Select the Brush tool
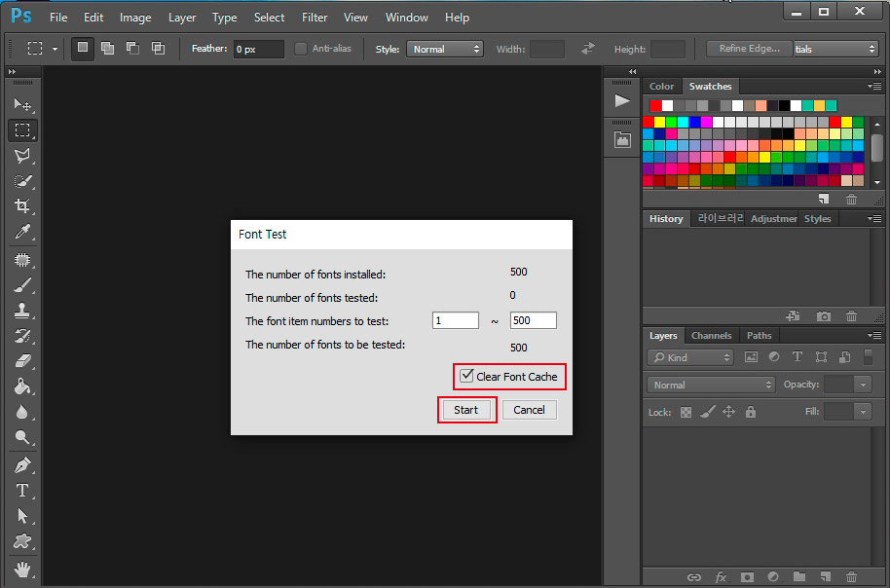The height and width of the screenshot is (588, 890). point(22,285)
